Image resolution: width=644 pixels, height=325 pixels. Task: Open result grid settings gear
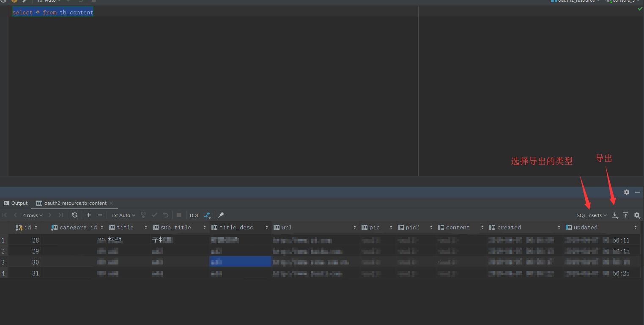coord(637,215)
